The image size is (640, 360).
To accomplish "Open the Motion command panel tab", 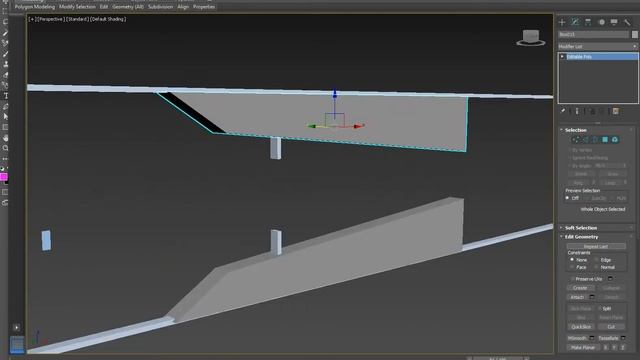I will [602, 22].
